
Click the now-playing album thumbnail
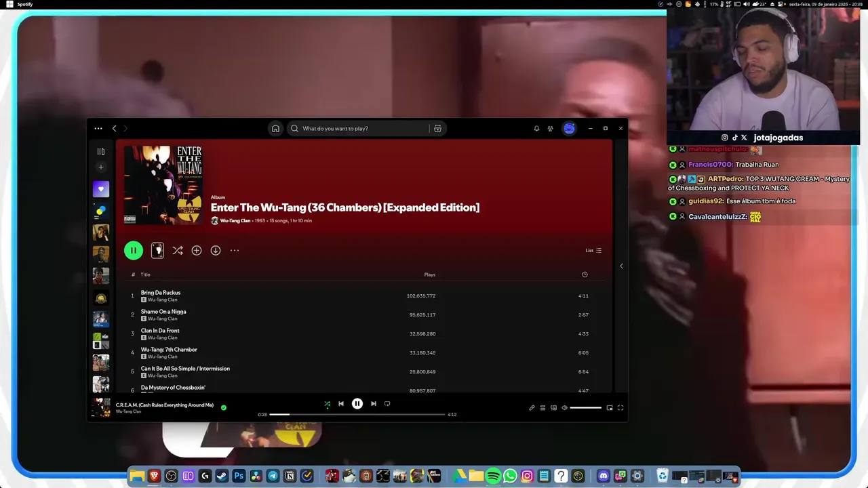pos(101,407)
